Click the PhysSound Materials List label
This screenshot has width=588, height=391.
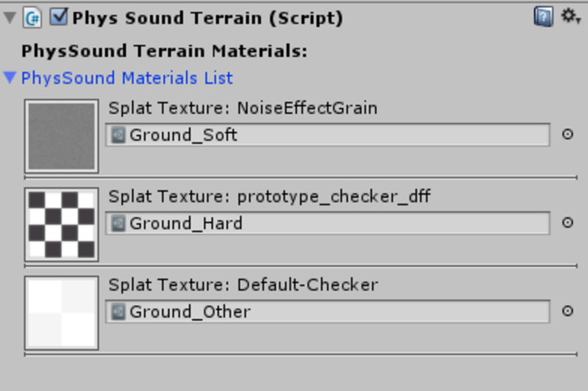(127, 78)
